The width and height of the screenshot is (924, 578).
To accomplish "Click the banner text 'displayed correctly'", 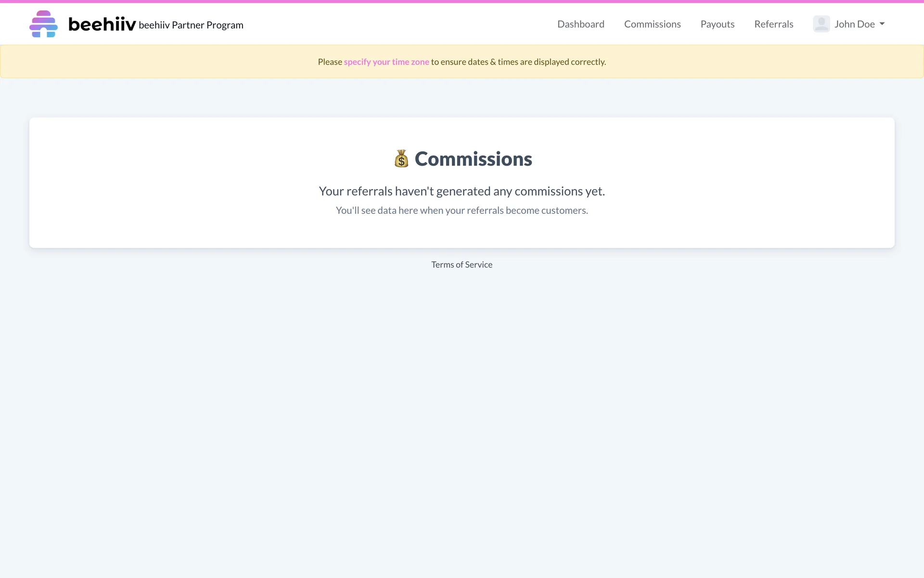I will (569, 62).
